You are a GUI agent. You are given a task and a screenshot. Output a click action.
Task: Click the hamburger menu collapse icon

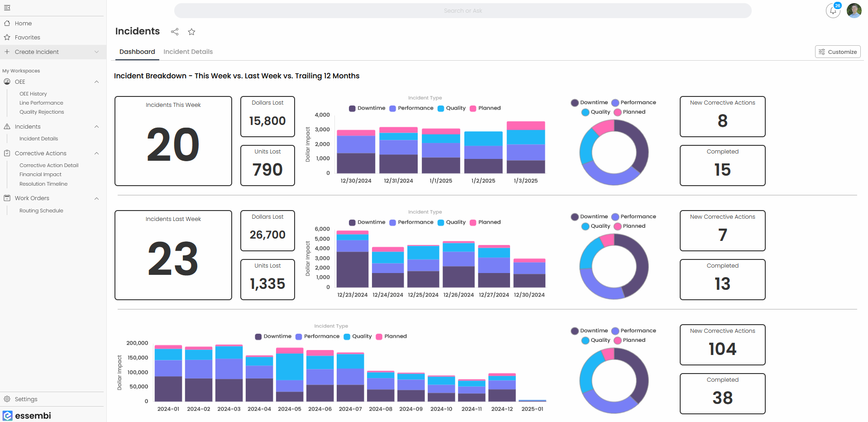(x=7, y=8)
